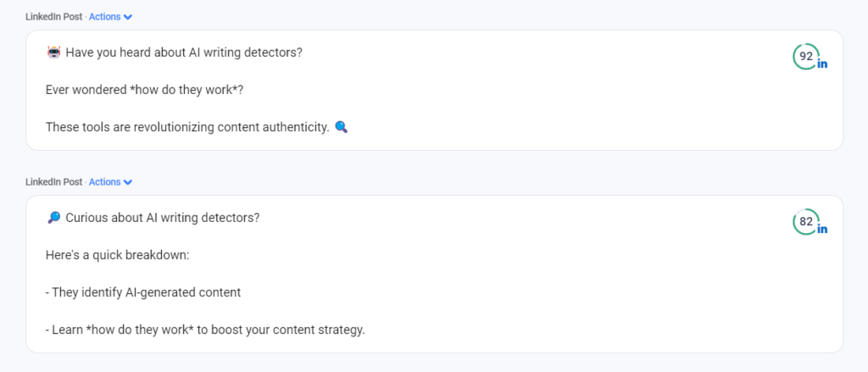Screen dimensions: 868x372
Task: Click the magnifying glass emoji after 'authenticity'
Action: (x=342, y=127)
